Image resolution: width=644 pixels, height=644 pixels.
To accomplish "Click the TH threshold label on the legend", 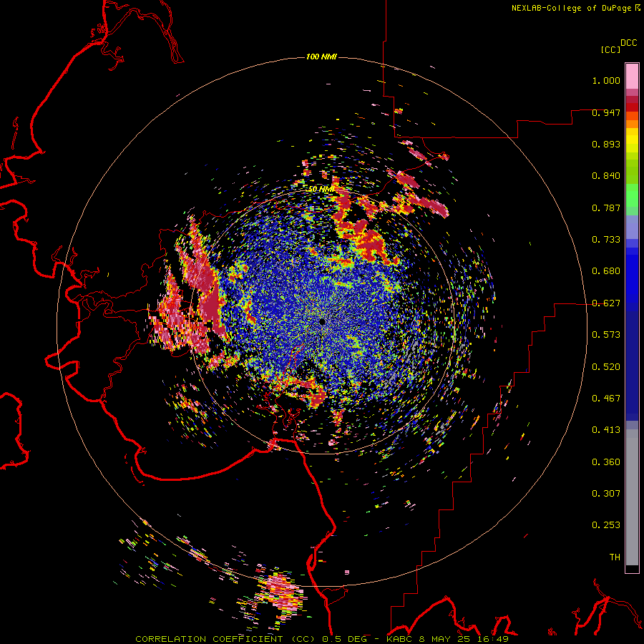I will [x=615, y=557].
